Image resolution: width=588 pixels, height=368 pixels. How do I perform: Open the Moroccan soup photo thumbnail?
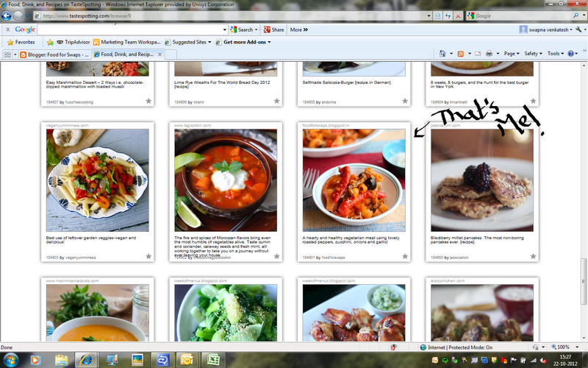226,180
